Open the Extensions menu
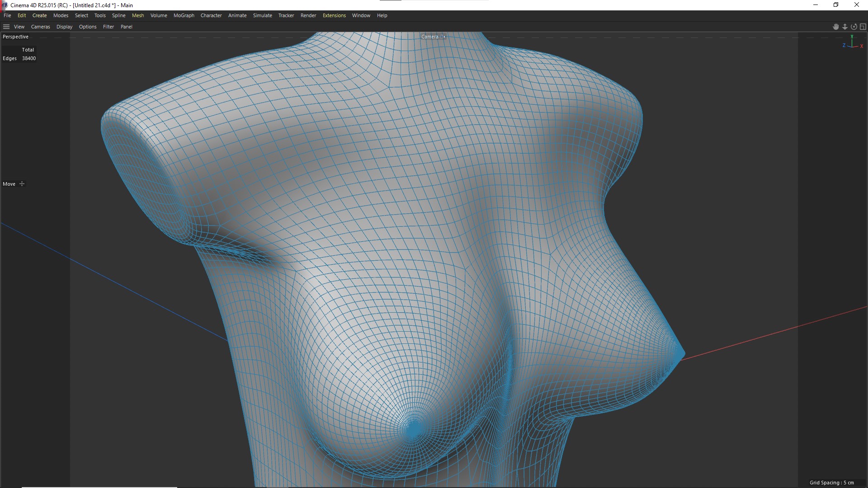Screen dimensions: 868x488 point(334,15)
